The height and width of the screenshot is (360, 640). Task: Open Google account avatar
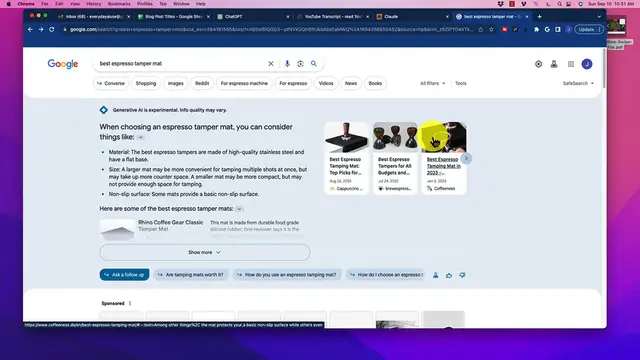tap(587, 64)
